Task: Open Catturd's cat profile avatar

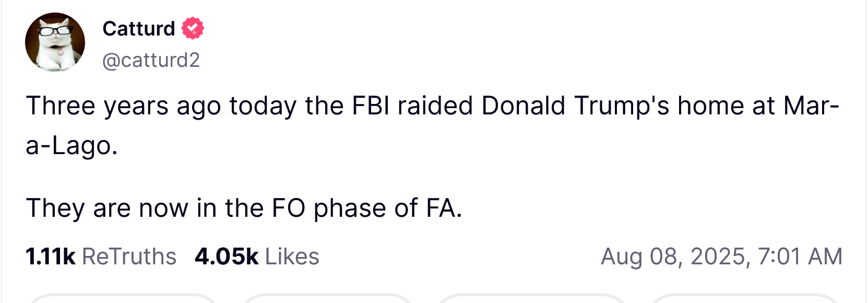Action: tap(55, 42)
